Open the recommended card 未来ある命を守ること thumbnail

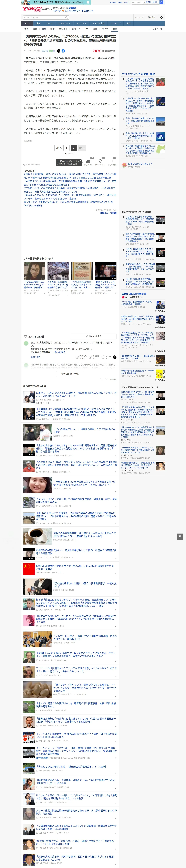34,271
